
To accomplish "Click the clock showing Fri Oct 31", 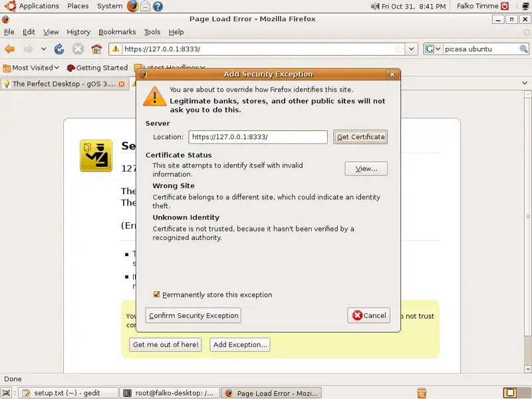I will pos(414,6).
